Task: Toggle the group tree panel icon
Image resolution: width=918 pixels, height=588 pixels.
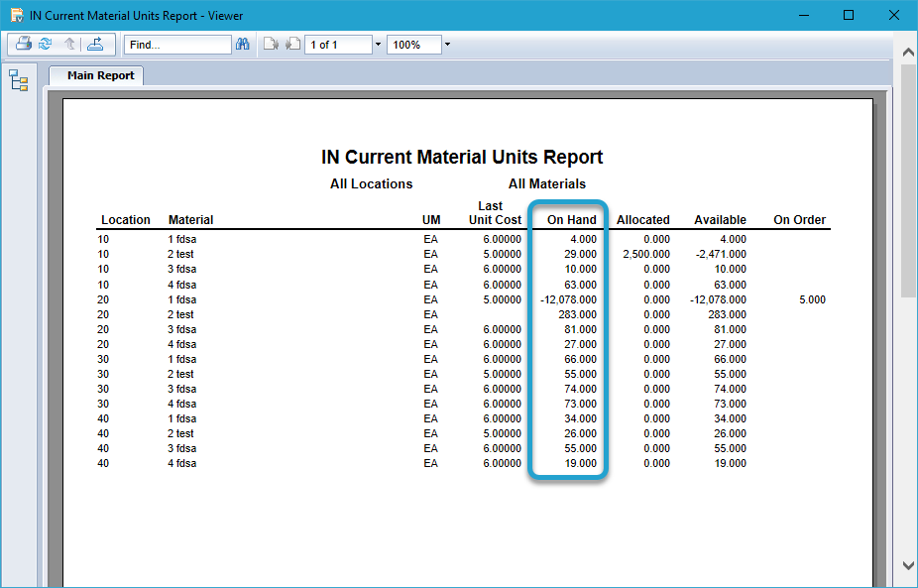Action: (x=19, y=81)
